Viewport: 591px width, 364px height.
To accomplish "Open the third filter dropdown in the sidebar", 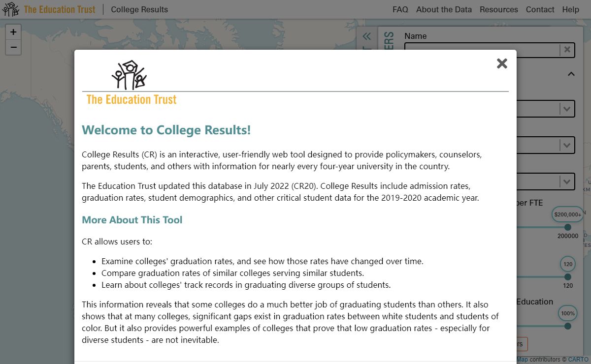I will point(567,181).
